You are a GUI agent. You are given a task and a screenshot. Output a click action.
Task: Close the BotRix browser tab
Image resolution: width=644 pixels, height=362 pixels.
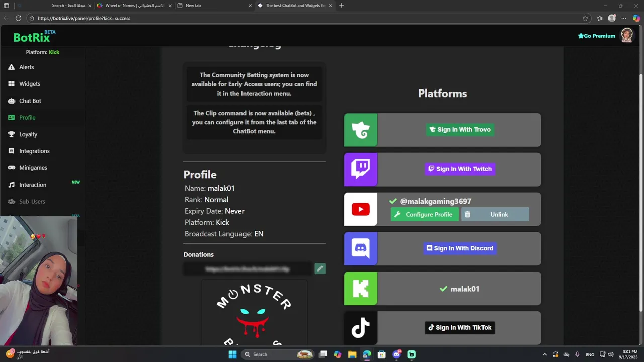click(x=330, y=6)
